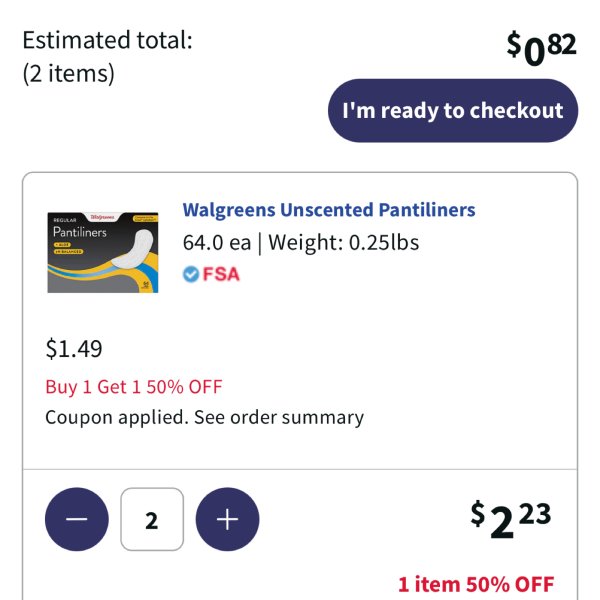
Task: Click the white pad illustration on box
Action: pyautogui.click(x=132, y=249)
